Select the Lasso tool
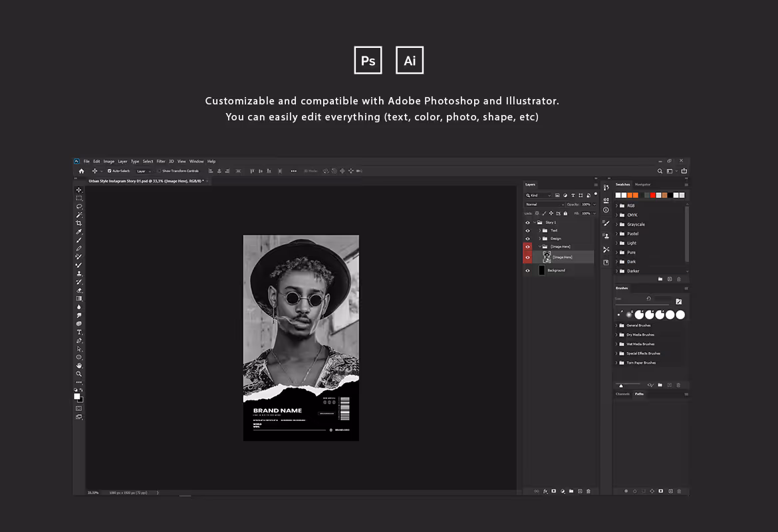Image resolution: width=778 pixels, height=532 pixels. (79, 206)
